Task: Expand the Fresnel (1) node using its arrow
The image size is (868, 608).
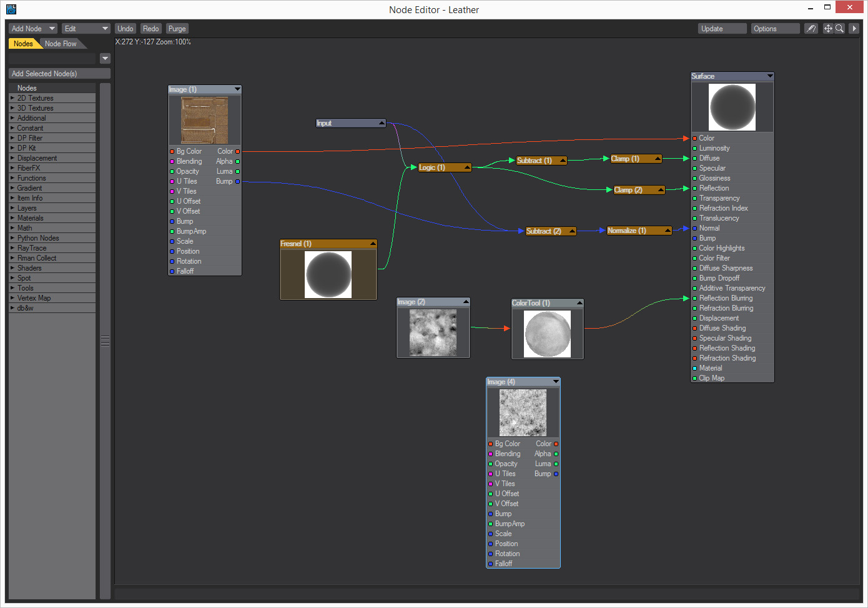Action: tap(373, 244)
